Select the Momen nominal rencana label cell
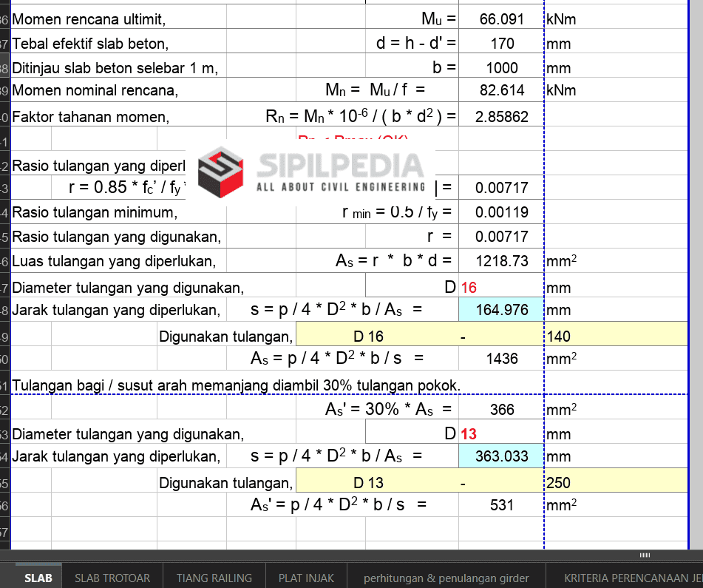 coord(96,91)
